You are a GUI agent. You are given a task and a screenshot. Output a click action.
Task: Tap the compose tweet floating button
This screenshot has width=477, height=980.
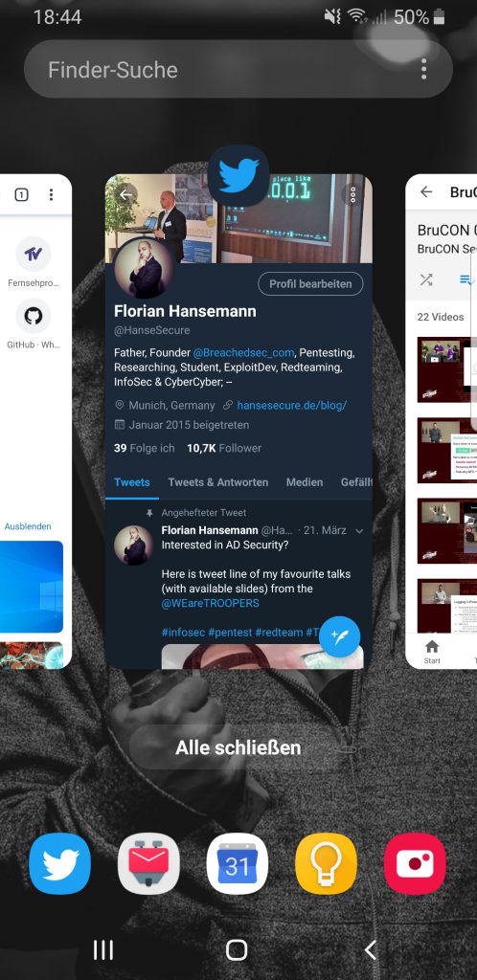point(339,636)
